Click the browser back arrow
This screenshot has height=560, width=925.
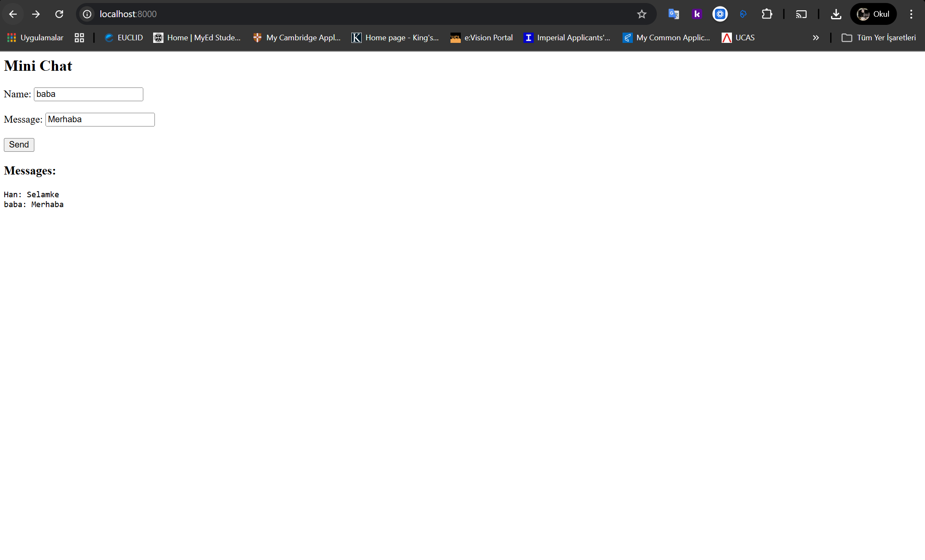coord(12,14)
